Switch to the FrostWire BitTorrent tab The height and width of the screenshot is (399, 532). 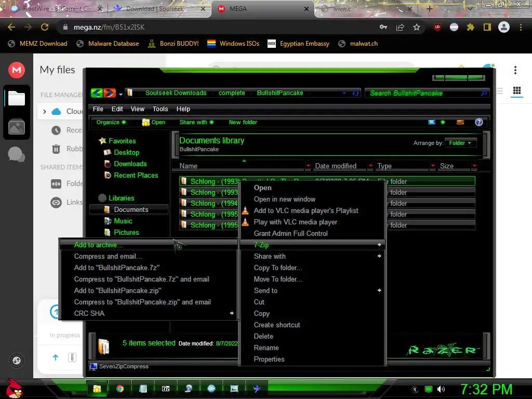pyautogui.click(x=56, y=9)
